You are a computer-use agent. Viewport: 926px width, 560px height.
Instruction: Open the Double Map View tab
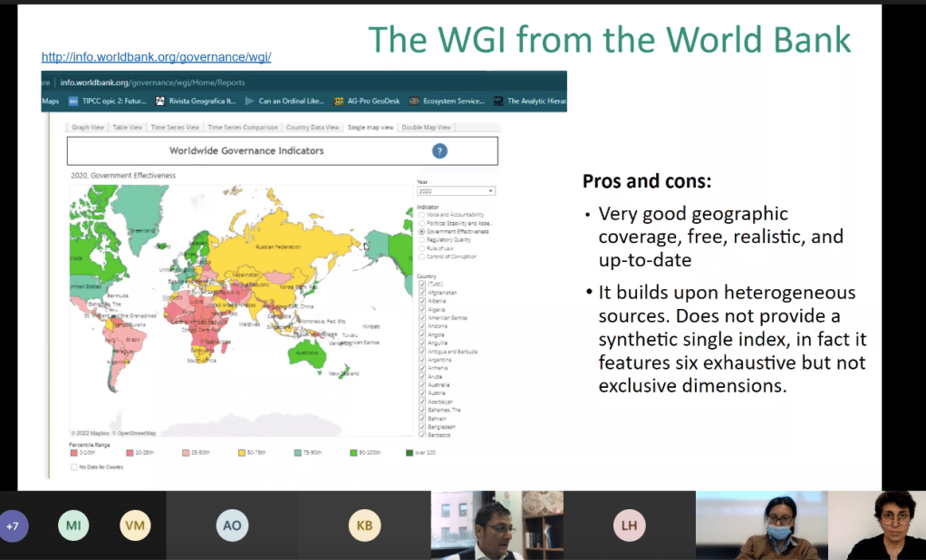click(x=426, y=128)
